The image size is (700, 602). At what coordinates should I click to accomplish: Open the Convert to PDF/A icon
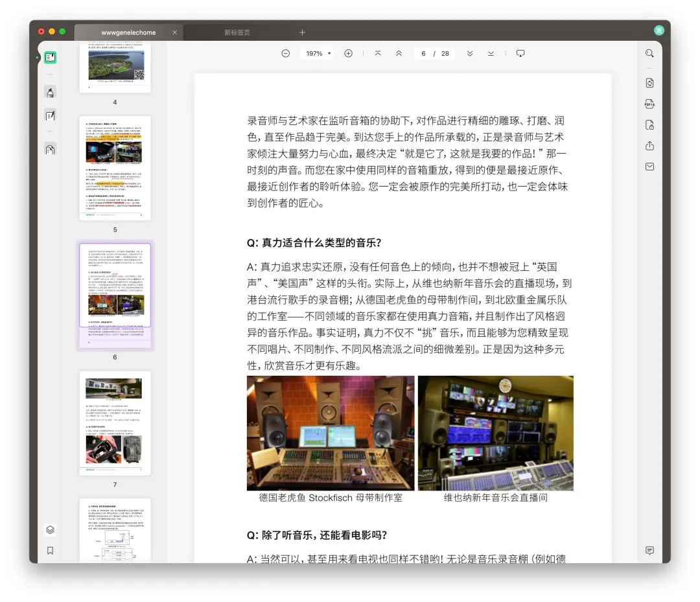click(649, 104)
